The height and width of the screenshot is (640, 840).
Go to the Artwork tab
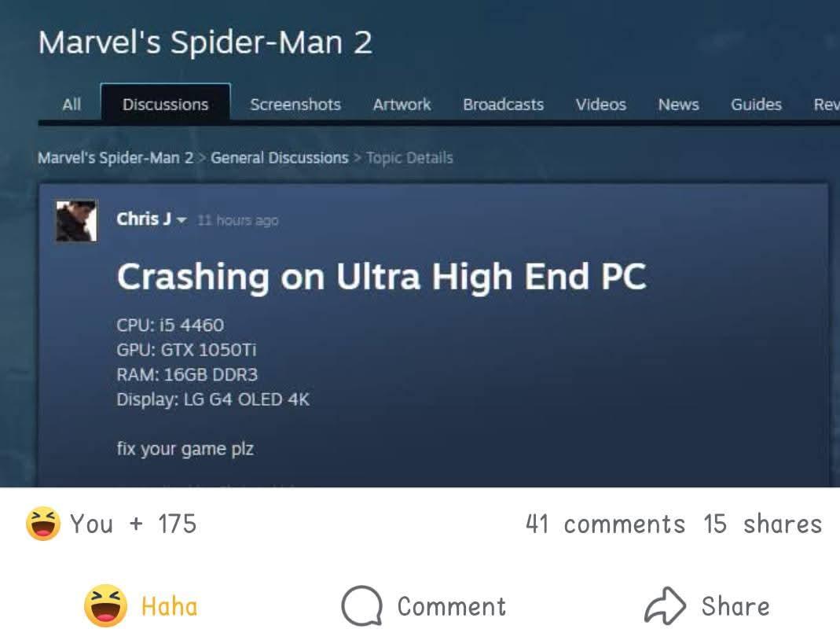(x=402, y=104)
